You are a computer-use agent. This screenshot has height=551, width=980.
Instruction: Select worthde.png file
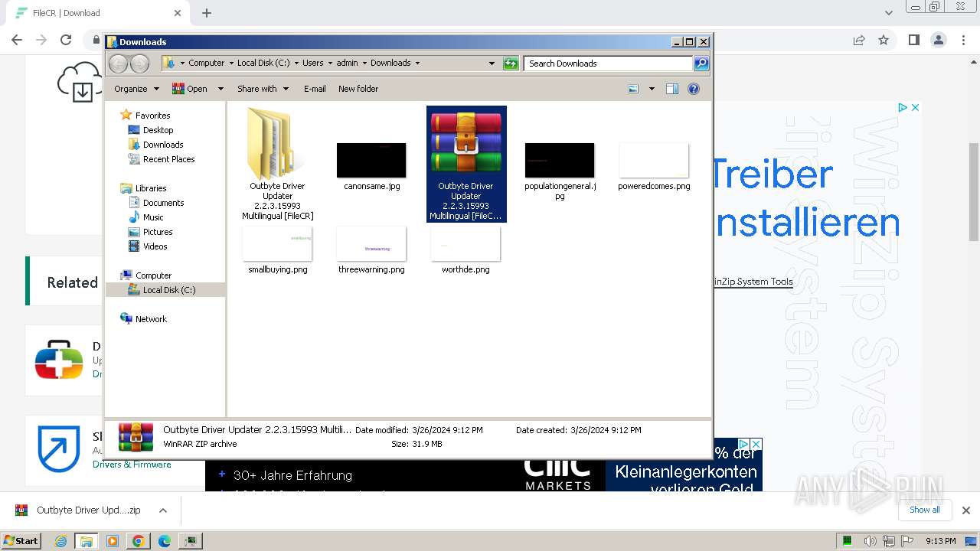(x=465, y=249)
